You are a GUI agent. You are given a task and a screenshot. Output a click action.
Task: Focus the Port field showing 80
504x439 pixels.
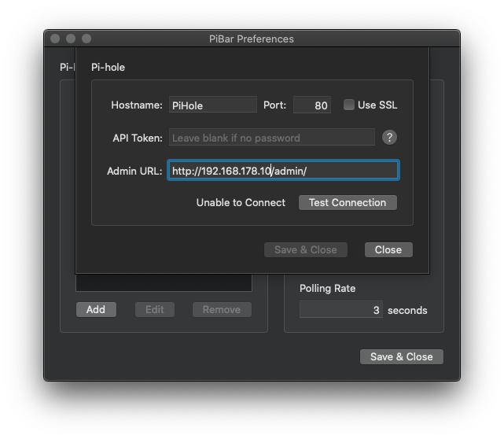[312, 105]
